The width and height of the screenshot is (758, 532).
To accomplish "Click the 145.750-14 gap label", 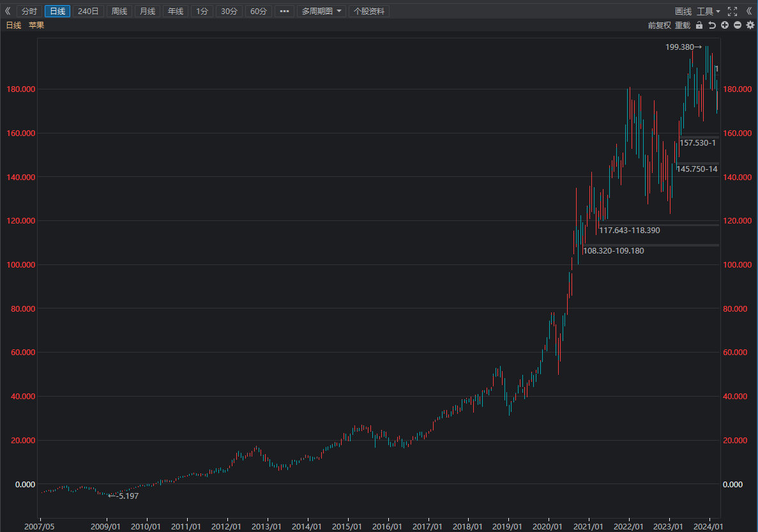I will [697, 169].
